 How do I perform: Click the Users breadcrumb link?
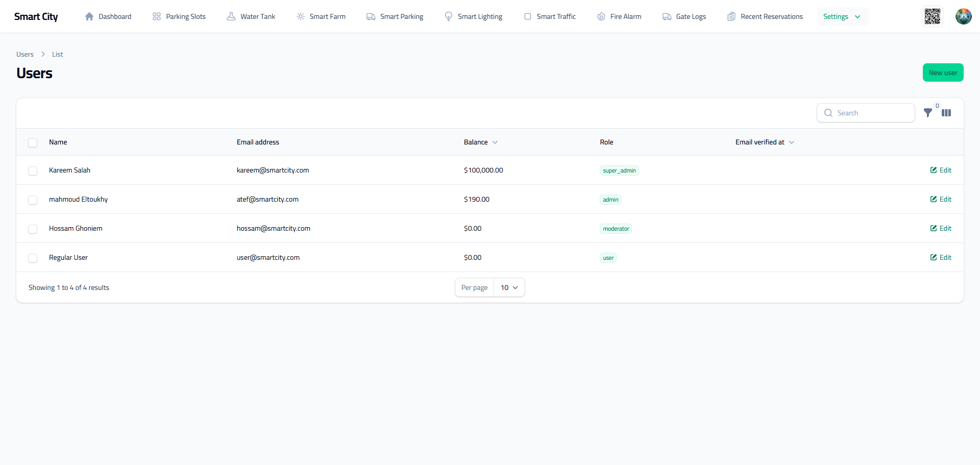point(25,54)
